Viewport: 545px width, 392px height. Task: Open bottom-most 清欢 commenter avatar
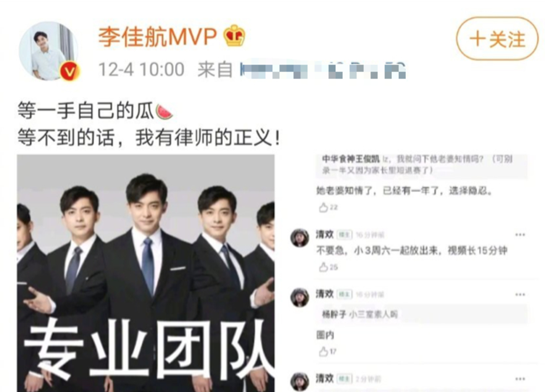coord(300,381)
